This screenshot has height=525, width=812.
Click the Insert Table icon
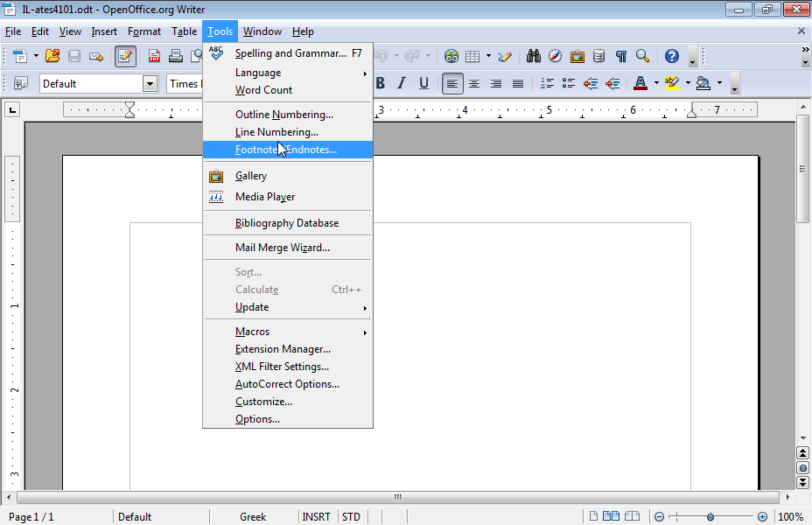tap(472, 56)
